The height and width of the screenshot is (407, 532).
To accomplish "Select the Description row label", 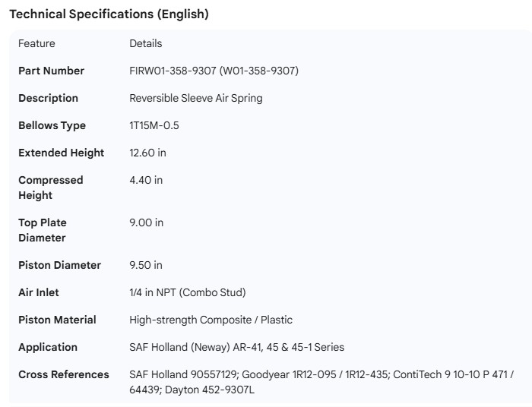I will tap(48, 98).
